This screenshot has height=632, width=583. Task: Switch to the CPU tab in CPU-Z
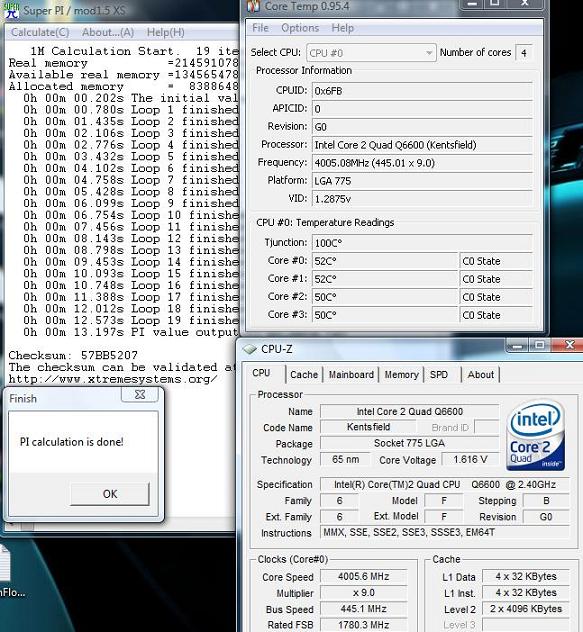pos(261,373)
